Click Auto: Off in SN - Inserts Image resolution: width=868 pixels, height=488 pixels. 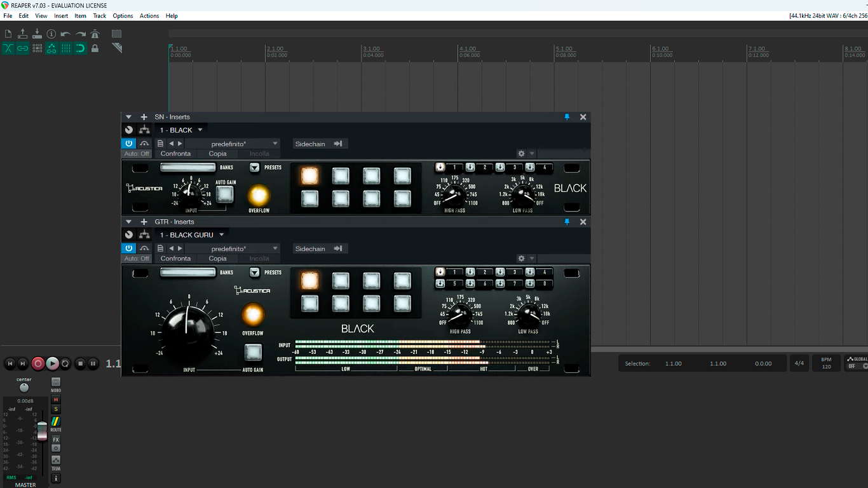pos(137,154)
